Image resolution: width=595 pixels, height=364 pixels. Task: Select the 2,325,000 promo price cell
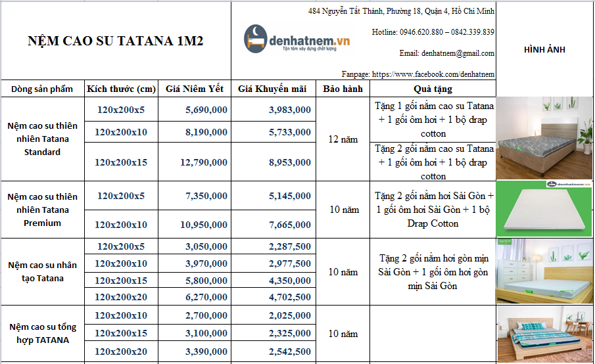tap(274, 333)
